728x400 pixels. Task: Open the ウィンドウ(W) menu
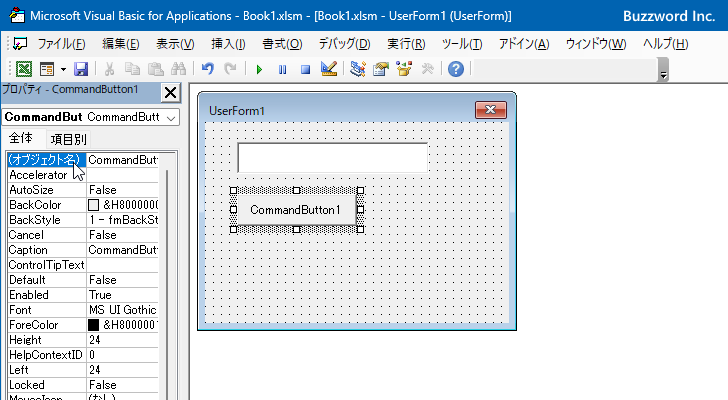[x=596, y=44]
